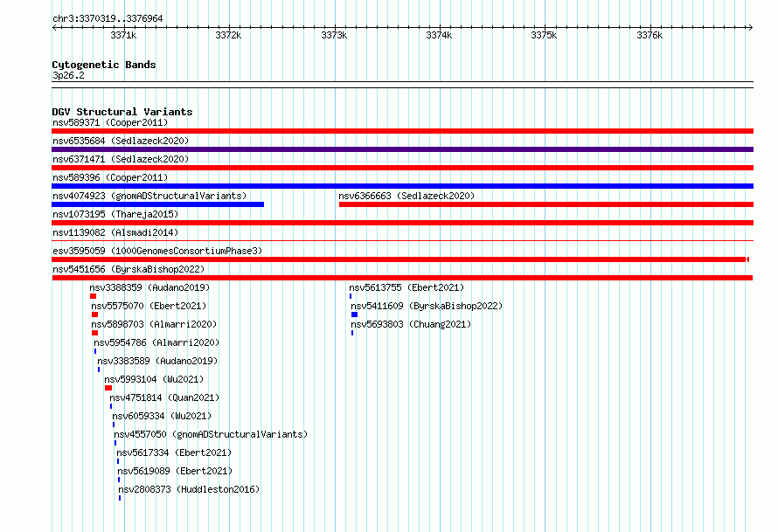Open the esv3595059 (1000GenomesConsortiumPhase3) label

[x=157, y=251]
